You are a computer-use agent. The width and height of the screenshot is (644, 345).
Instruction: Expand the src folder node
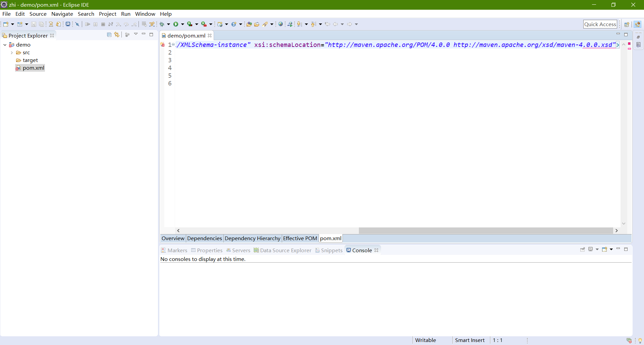tap(12, 53)
